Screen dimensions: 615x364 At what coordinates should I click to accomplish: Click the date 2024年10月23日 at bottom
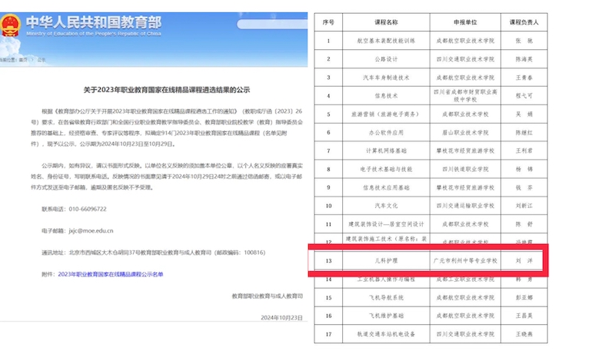click(282, 316)
